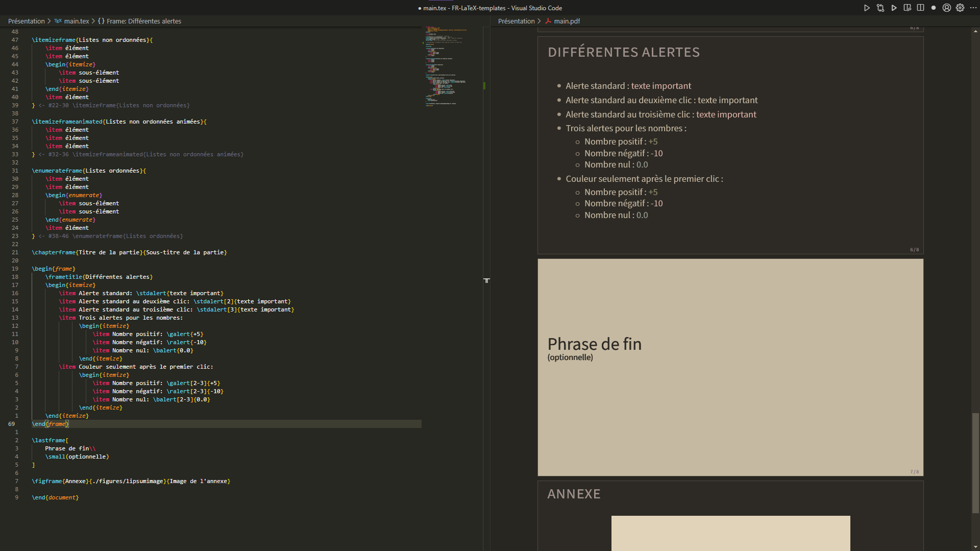Click the '(optionnelle)' subtitle on the slide

point(570,357)
